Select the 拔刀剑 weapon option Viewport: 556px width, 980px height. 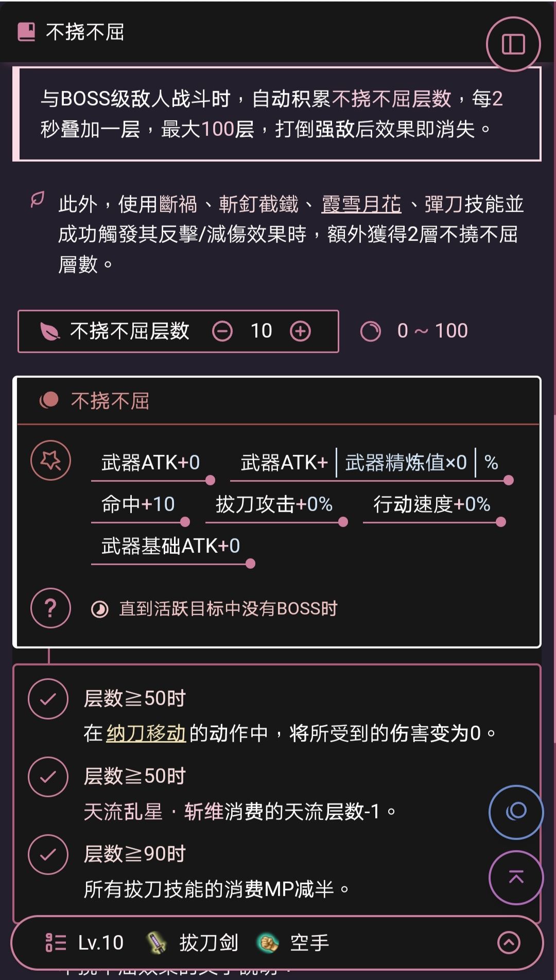click(x=193, y=943)
